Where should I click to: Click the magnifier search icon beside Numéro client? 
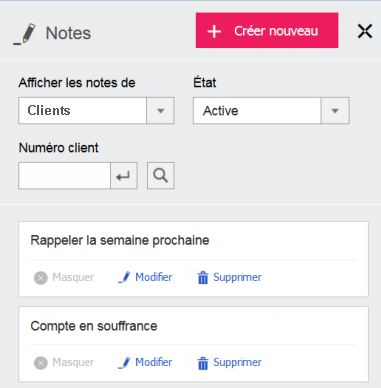click(x=161, y=176)
